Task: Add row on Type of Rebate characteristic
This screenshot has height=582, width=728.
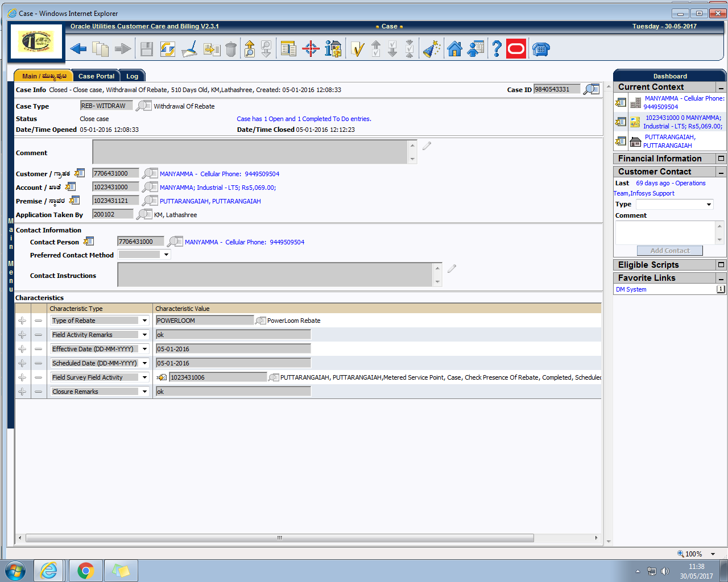Action: pyautogui.click(x=22, y=321)
